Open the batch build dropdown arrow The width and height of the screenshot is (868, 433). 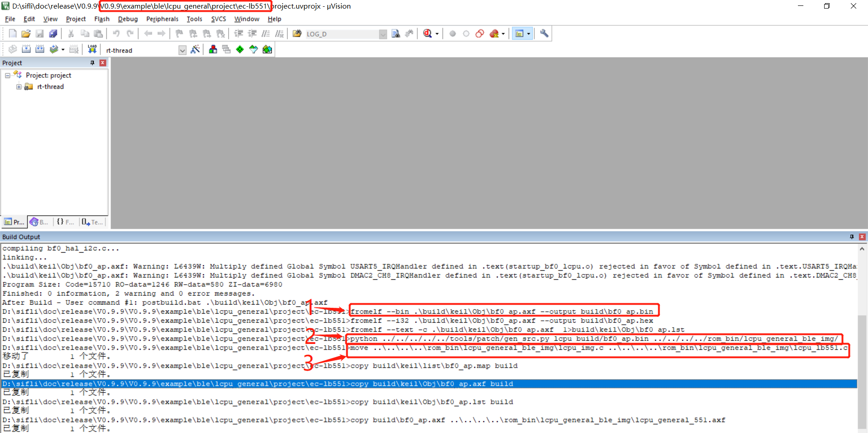click(x=63, y=50)
